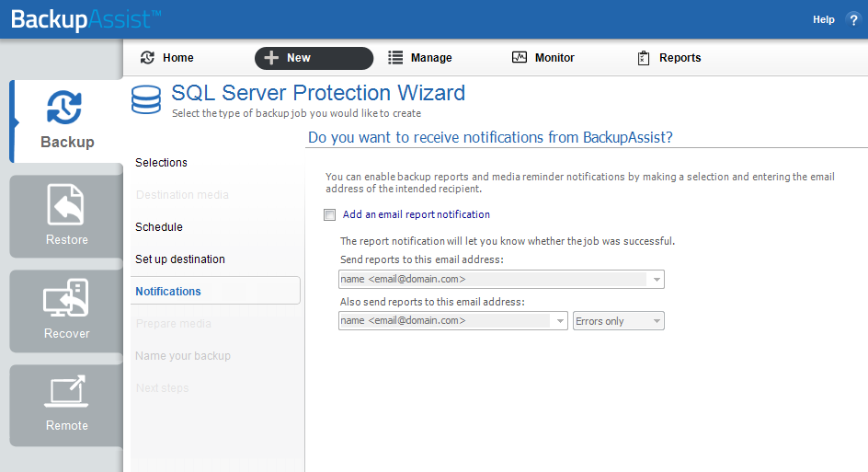Go to the Set up destination step
Viewport: 868px width, 472px height.
point(180,259)
